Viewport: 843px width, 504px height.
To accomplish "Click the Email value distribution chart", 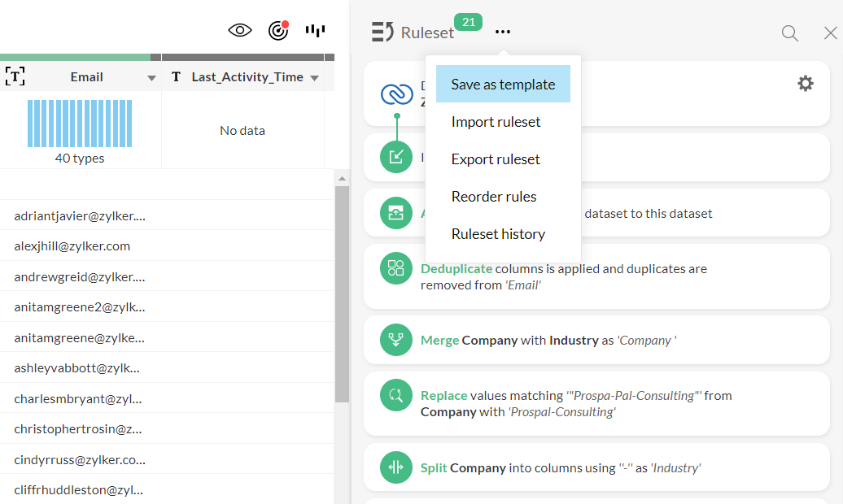I will click(x=80, y=123).
